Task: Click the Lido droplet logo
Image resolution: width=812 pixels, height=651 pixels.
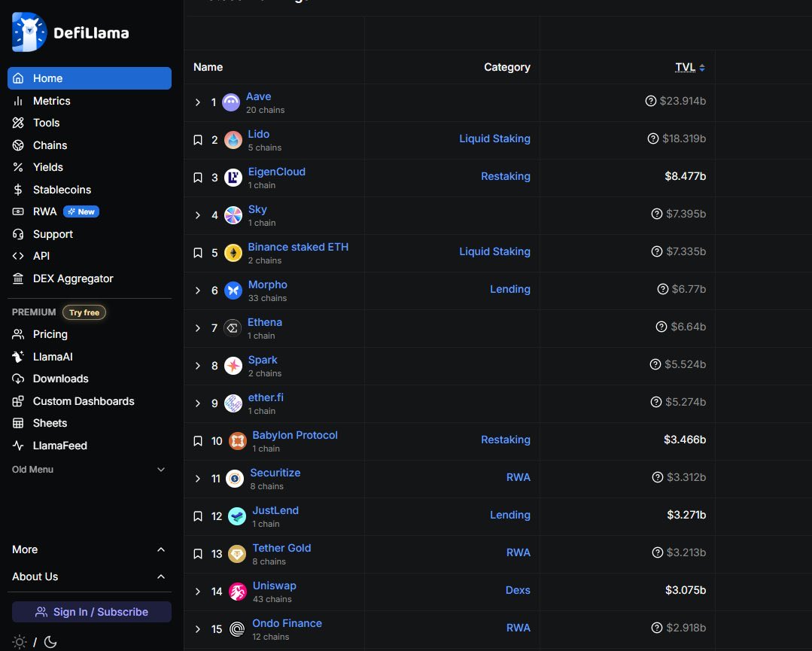Action: tap(233, 140)
